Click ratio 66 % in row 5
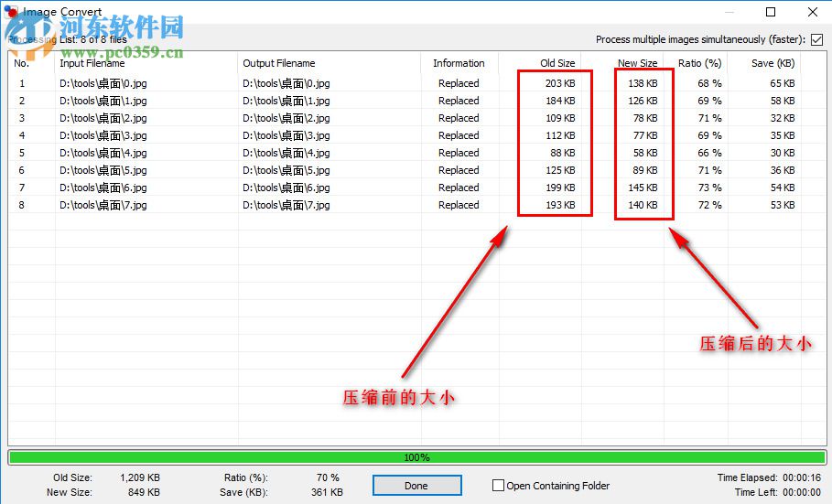The width and height of the screenshot is (832, 504). click(710, 153)
